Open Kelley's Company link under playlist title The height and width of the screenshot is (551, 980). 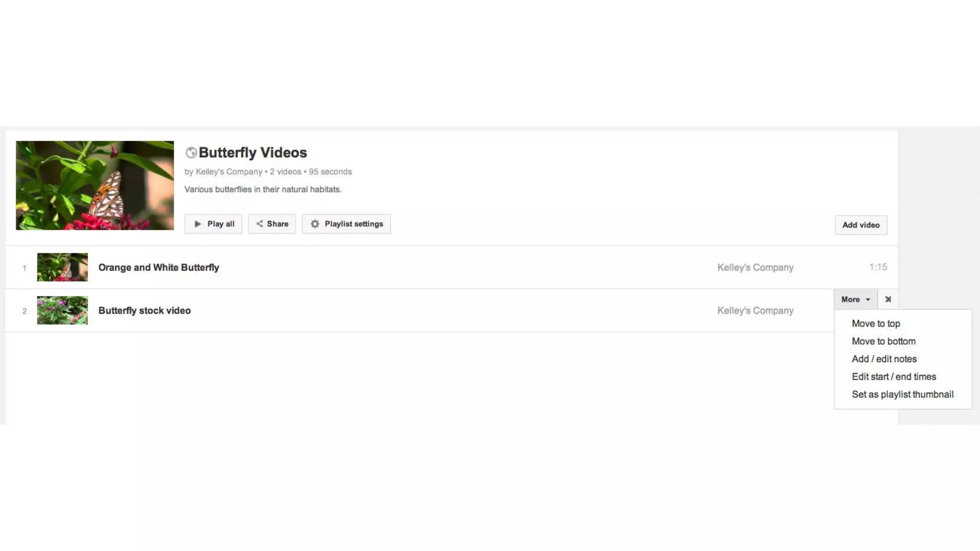[229, 172]
